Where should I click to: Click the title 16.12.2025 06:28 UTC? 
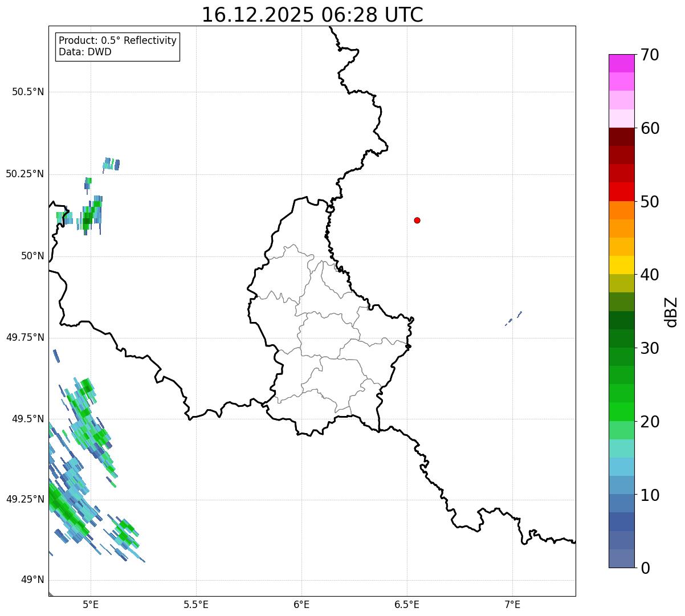pyautogui.click(x=312, y=15)
